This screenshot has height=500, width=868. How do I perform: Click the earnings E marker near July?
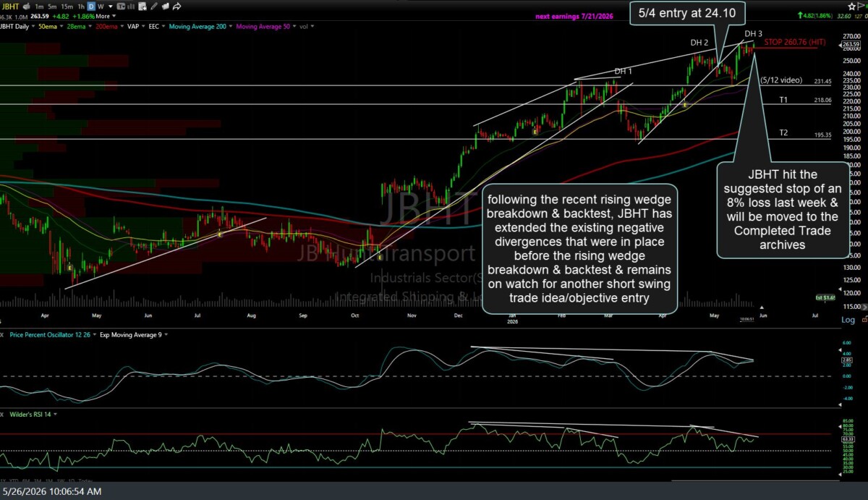[x=220, y=233]
